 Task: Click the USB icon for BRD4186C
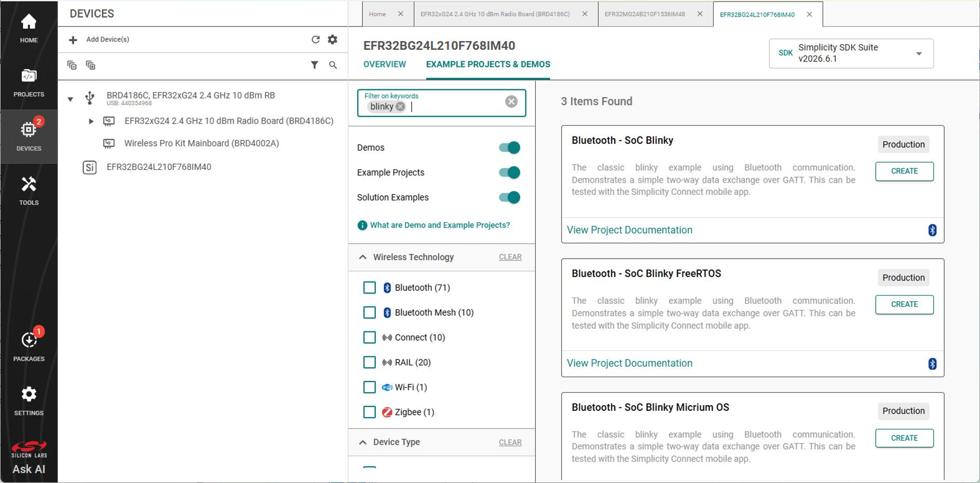[x=90, y=98]
